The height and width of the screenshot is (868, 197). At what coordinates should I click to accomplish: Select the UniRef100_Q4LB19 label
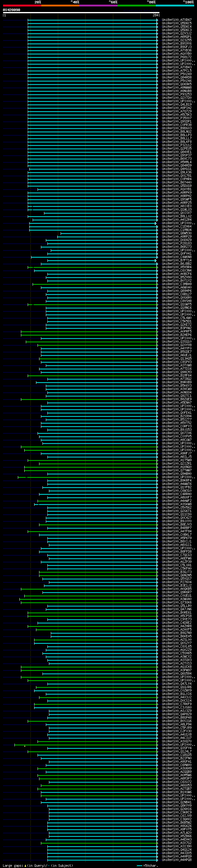(176, 104)
